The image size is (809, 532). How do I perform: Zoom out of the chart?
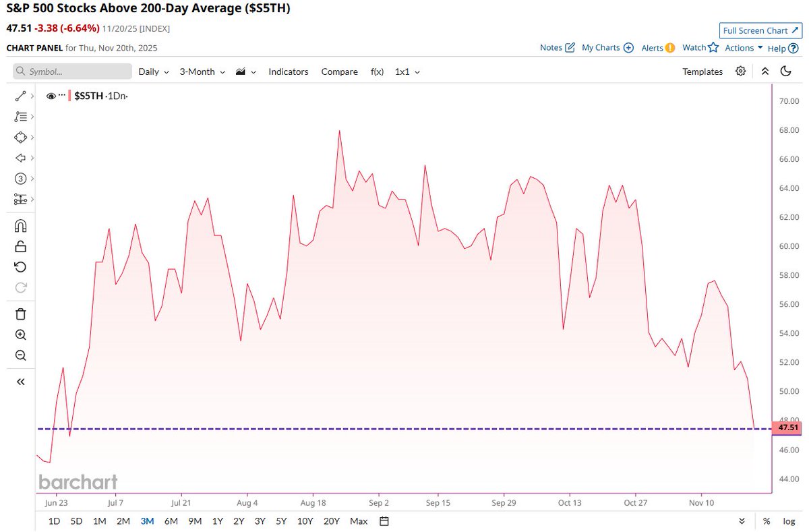pos(20,355)
